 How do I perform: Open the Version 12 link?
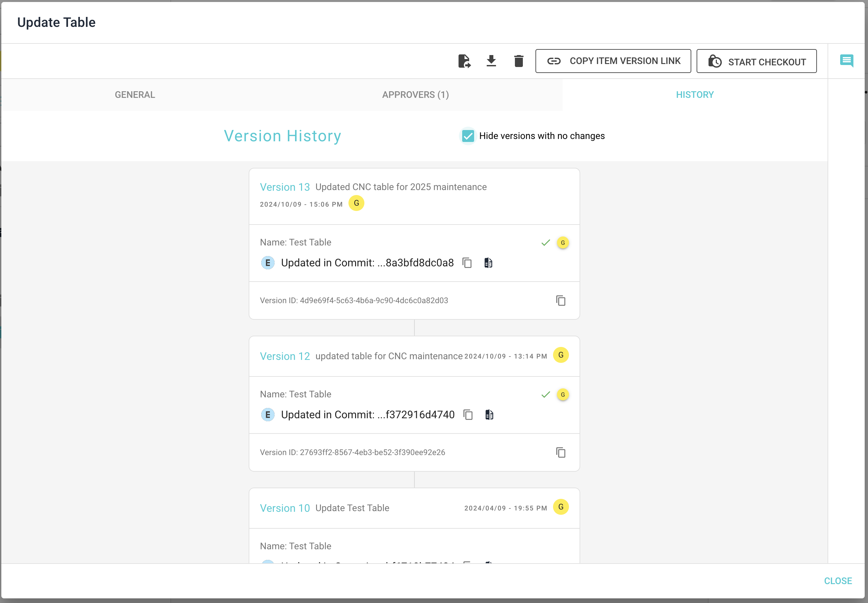pos(285,356)
